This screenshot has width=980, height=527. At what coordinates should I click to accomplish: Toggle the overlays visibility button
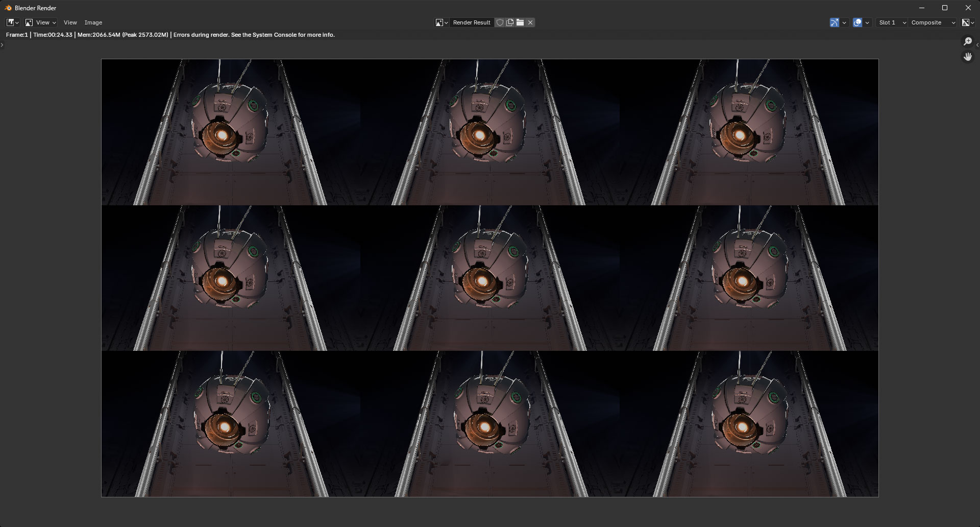pyautogui.click(x=857, y=22)
